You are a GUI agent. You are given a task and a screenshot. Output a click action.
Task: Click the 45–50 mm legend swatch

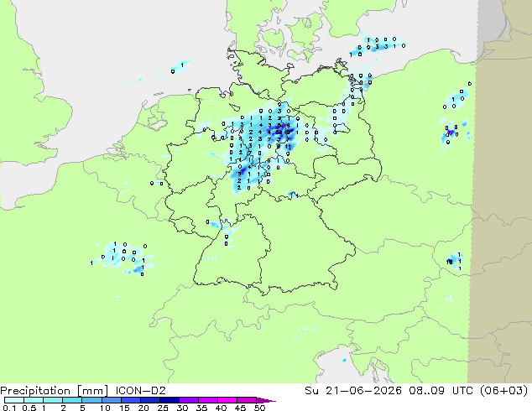click(x=247, y=400)
